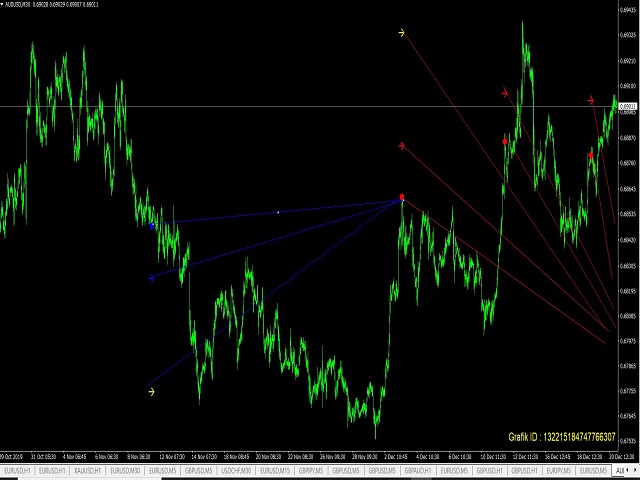The width and height of the screenshot is (640, 480).
Task: Click the '4 Nov 06:45' time label
Action: 74,456
